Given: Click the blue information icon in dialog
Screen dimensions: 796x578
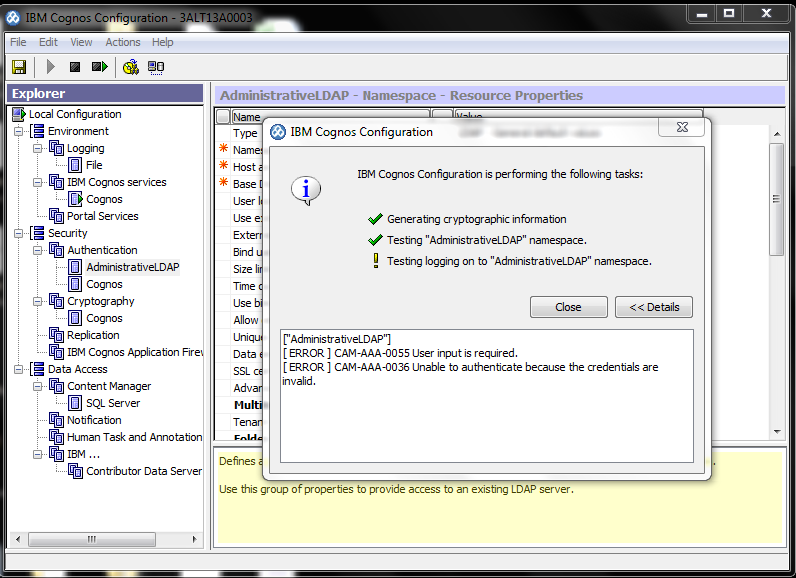Looking at the screenshot, I should 306,190.
